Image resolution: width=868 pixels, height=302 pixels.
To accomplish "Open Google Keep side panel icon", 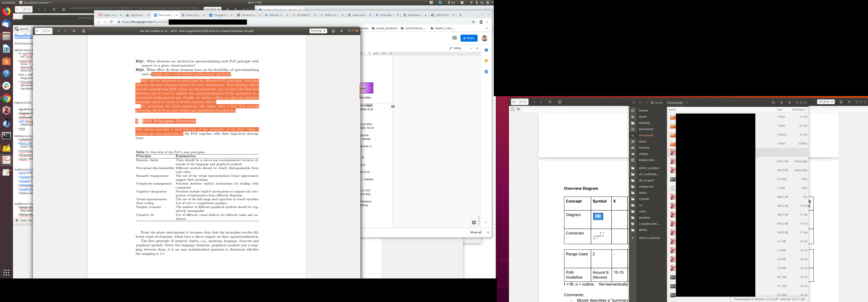I will pyautogui.click(x=486, y=61).
